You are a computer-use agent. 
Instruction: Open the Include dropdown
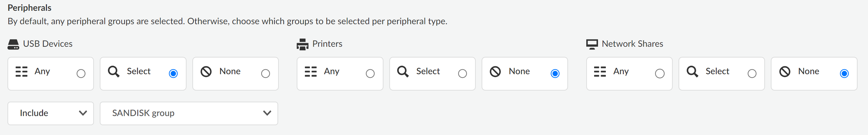click(x=51, y=113)
